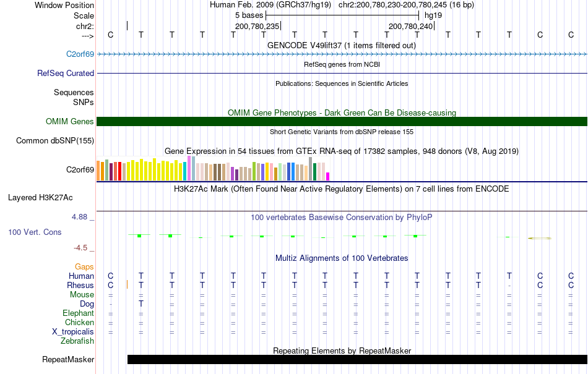
Task: Click the -4.5 PhyloP lower scale value
Action: 80,248
